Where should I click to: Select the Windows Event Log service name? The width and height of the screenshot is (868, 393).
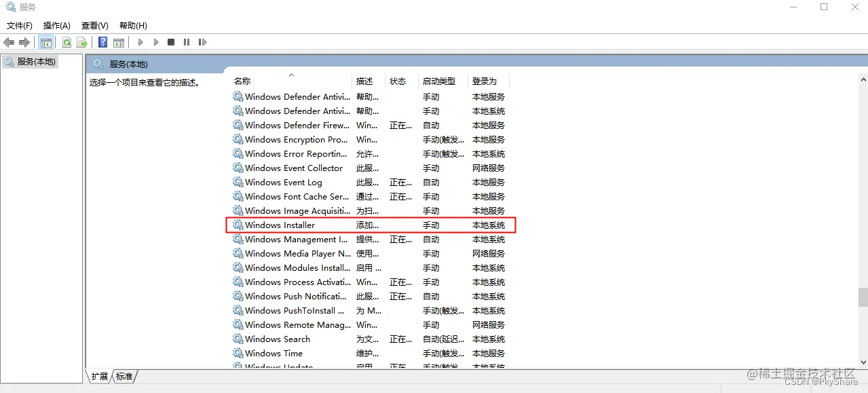point(284,182)
